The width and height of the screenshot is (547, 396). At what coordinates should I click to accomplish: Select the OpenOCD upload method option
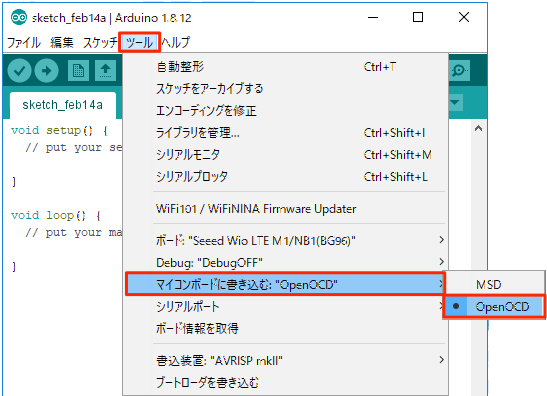494,307
